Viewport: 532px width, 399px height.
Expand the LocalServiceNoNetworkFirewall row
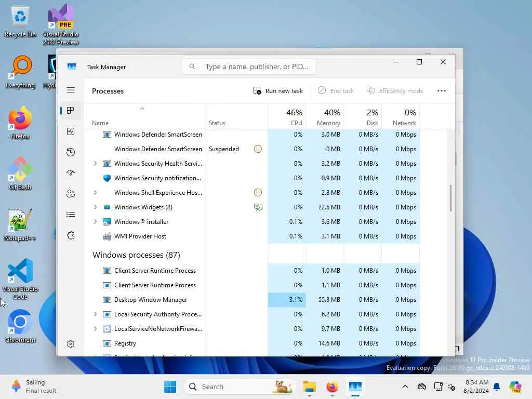pyautogui.click(x=96, y=329)
